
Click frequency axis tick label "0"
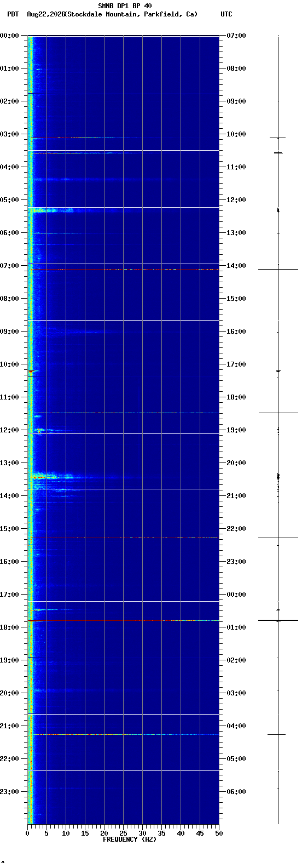pyautogui.click(x=27, y=833)
